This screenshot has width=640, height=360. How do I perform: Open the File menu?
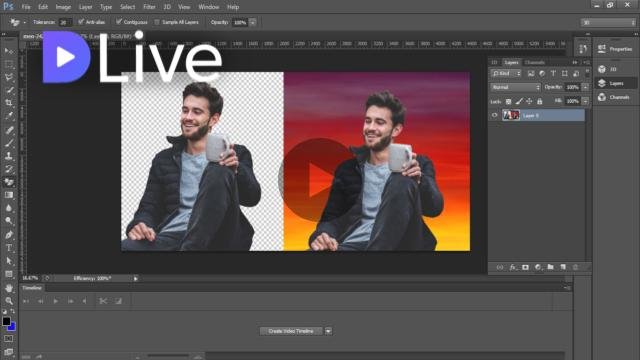26,7
